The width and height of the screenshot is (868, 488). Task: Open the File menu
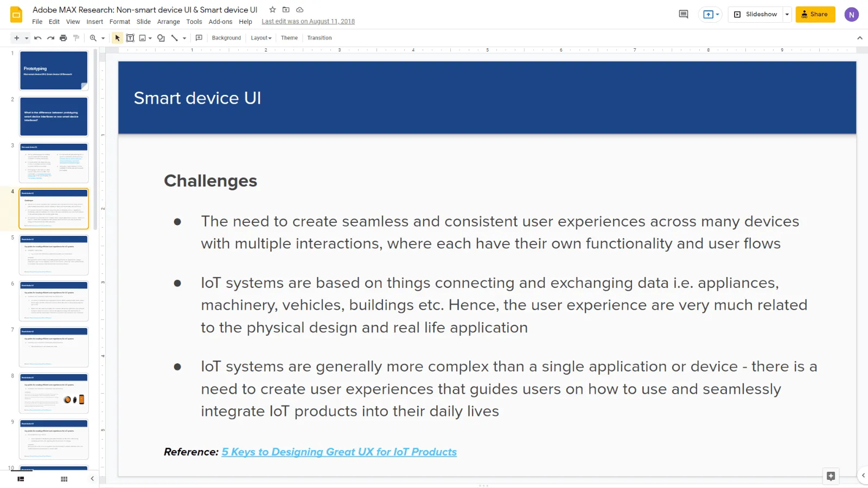(x=37, y=22)
